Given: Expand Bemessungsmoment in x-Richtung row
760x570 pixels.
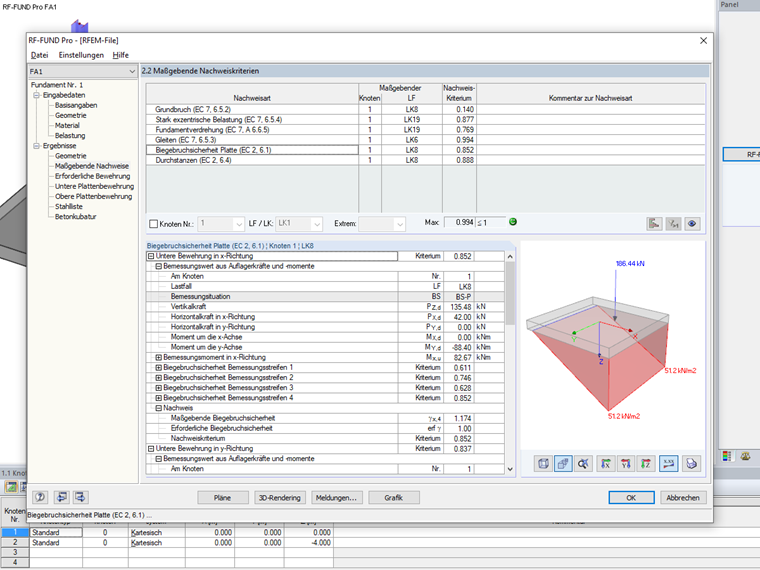Looking at the screenshot, I should click(158, 357).
